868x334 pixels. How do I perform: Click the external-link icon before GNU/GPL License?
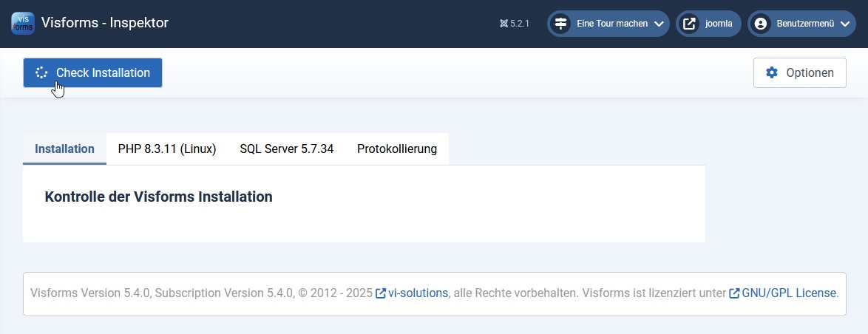(x=734, y=293)
